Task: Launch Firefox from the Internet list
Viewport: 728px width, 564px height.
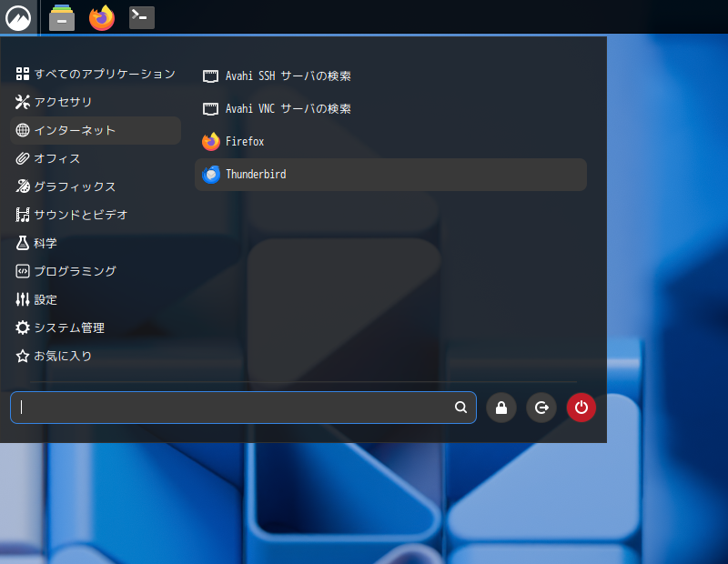Action: coord(391,142)
